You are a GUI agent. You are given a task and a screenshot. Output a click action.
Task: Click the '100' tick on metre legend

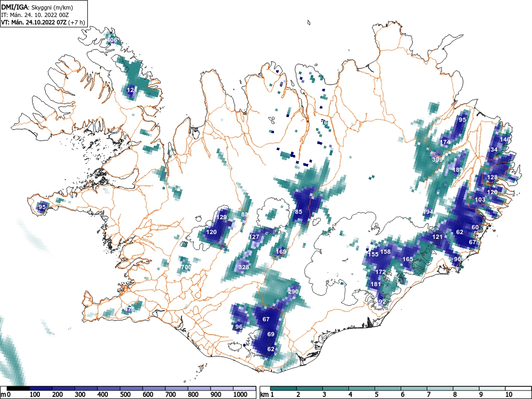[x=35, y=395]
